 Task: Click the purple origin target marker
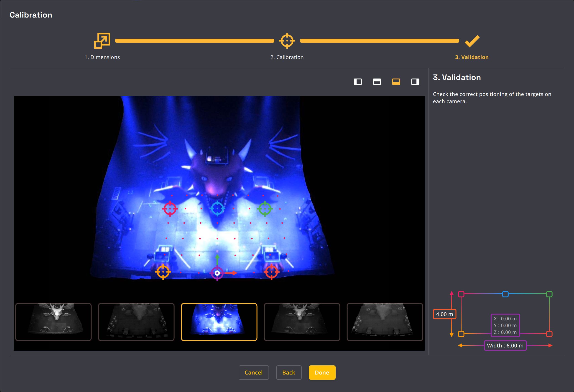[217, 273]
